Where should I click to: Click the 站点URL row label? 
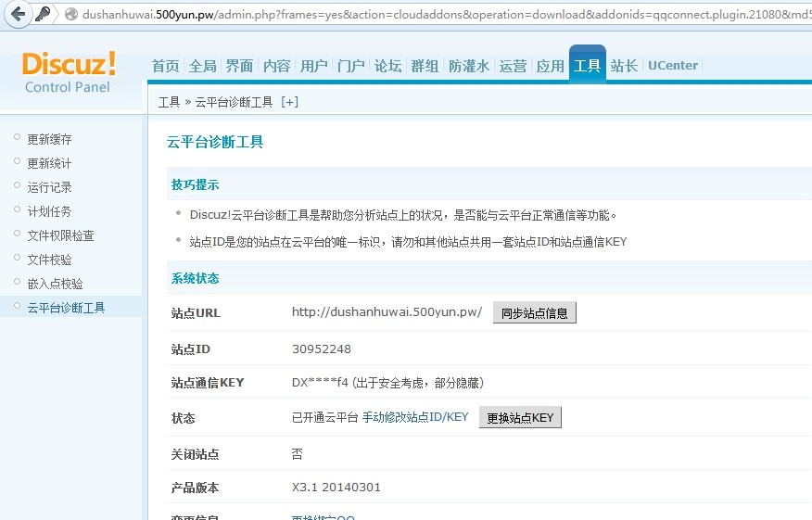[x=196, y=312]
